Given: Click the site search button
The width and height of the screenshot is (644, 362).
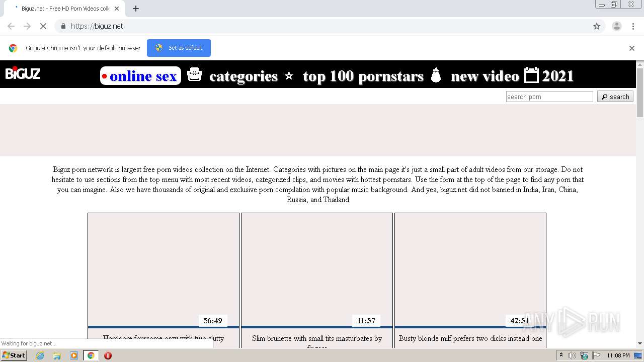Looking at the screenshot, I should pos(615,97).
